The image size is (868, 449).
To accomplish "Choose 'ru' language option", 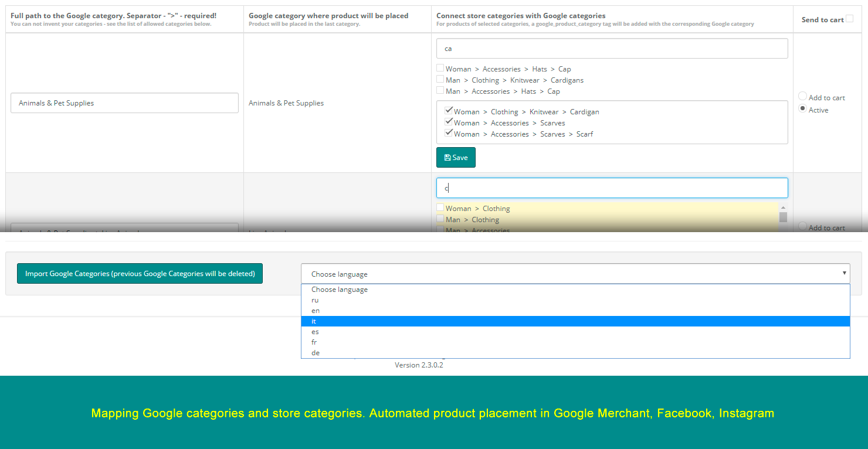I will (x=575, y=300).
